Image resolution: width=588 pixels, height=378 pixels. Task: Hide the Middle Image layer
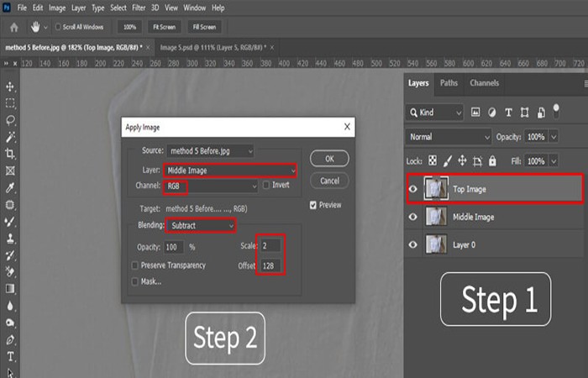[x=413, y=217]
